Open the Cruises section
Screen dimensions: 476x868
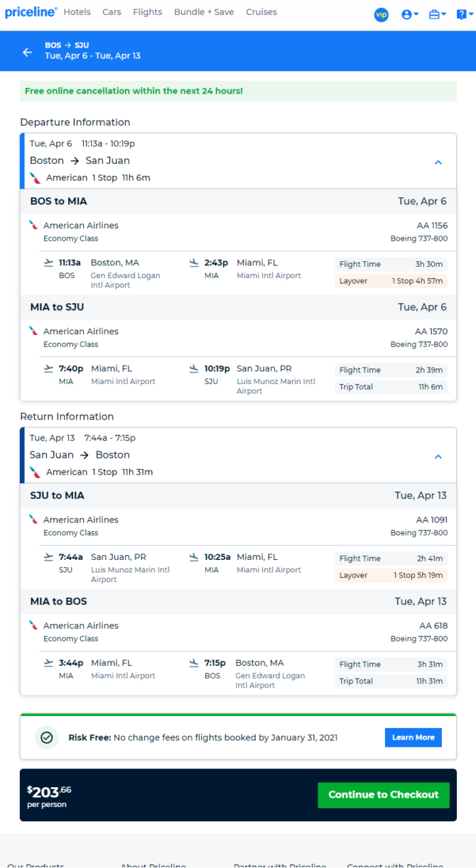tap(261, 12)
